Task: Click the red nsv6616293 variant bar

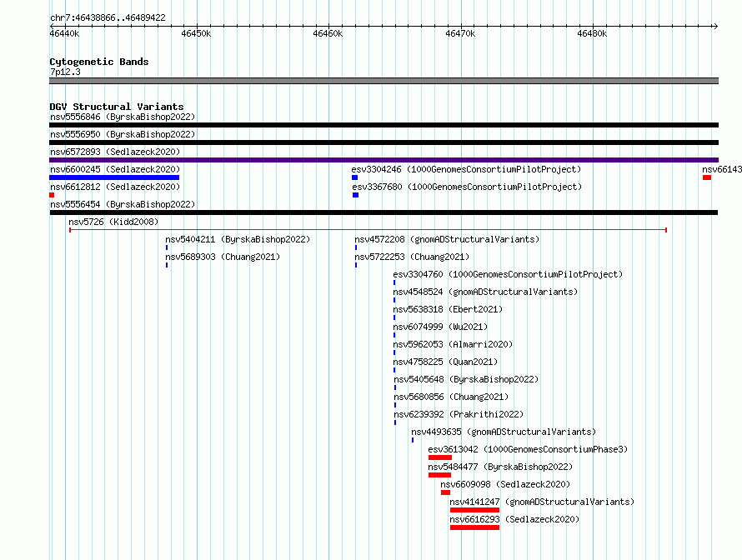Action: 474,527
